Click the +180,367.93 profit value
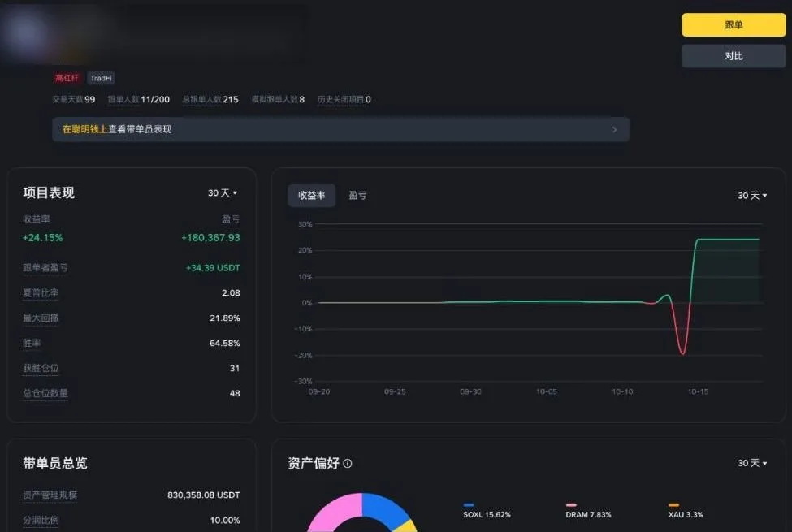The width and height of the screenshot is (792, 532). point(210,237)
